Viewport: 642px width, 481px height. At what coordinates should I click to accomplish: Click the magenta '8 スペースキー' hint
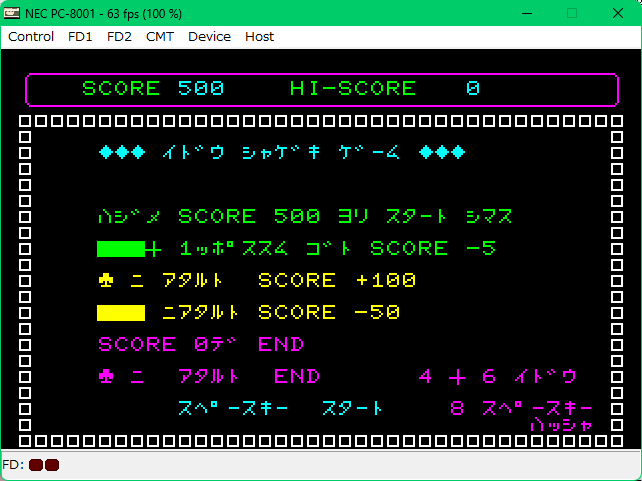click(521, 409)
